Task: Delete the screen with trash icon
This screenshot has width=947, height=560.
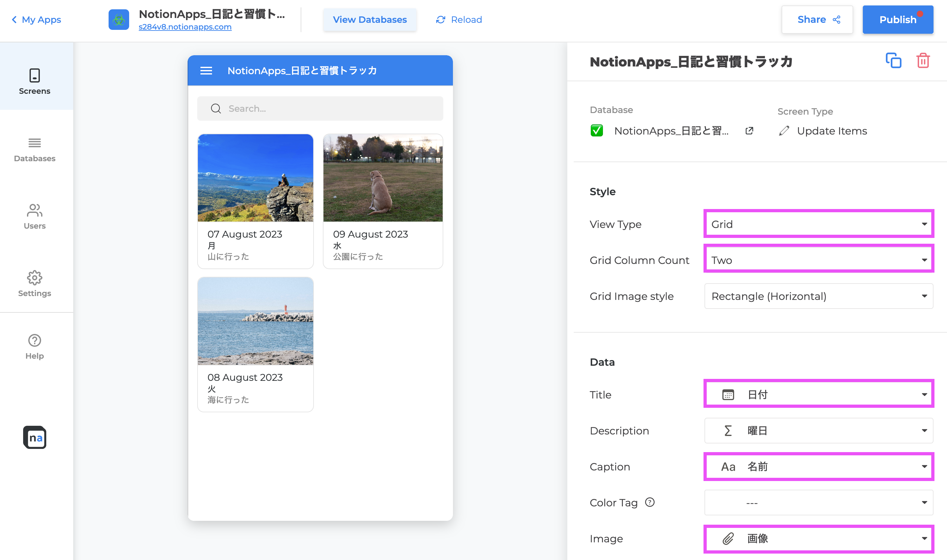Action: coord(923,61)
